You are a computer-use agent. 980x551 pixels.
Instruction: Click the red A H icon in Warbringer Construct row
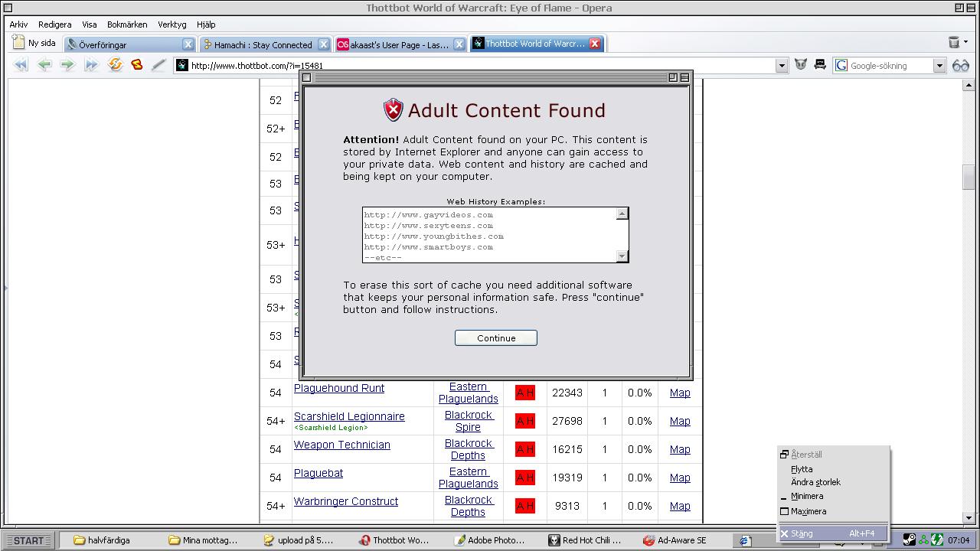[524, 506]
